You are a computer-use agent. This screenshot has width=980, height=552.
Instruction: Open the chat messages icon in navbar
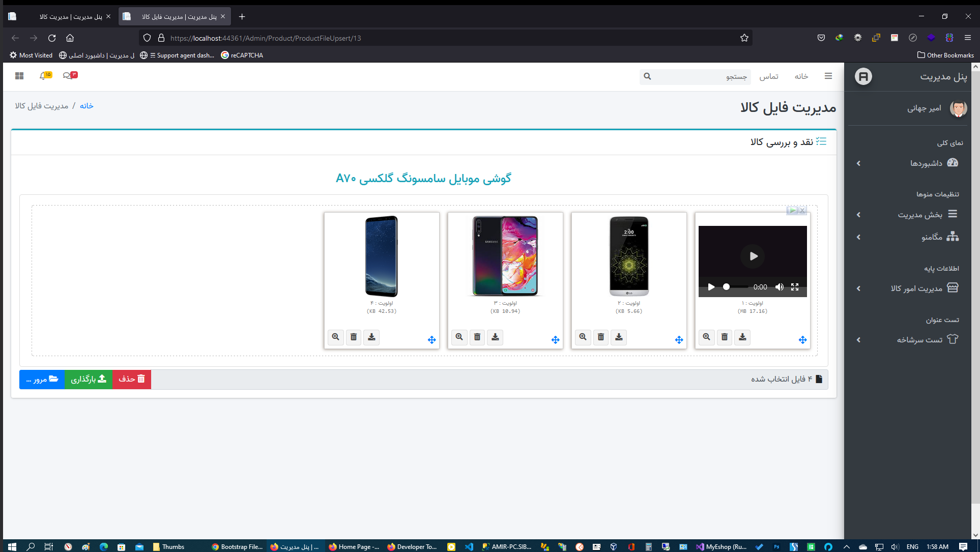[70, 76]
